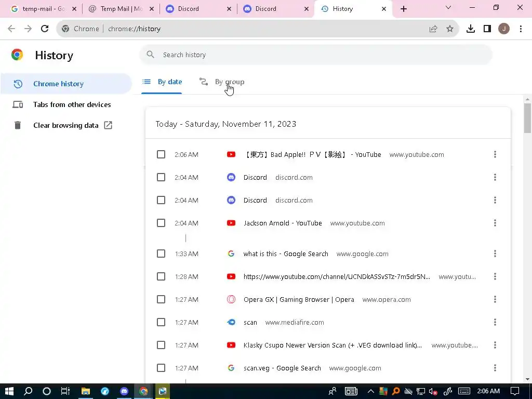Screen dimensions: 532x399
Task: Check the scan.veg Google Search checkbox
Action: click(x=161, y=368)
